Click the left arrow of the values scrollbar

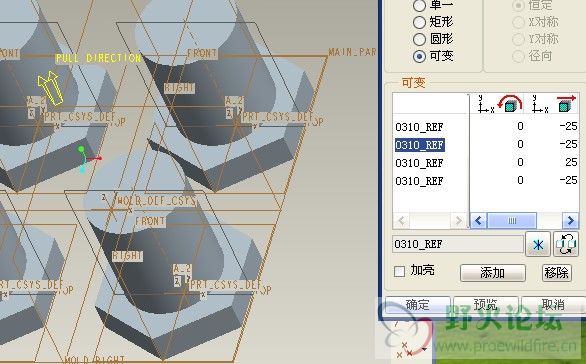point(478,221)
